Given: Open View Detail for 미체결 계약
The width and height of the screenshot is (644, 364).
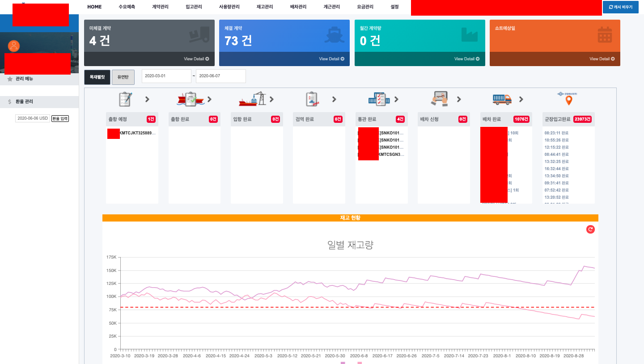Looking at the screenshot, I should 196,59.
